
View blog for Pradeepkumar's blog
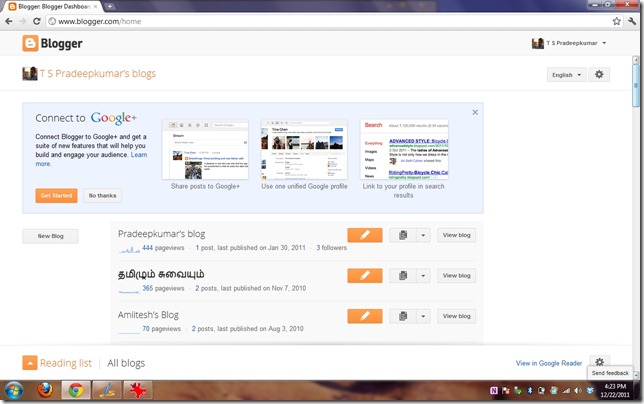[456, 235]
